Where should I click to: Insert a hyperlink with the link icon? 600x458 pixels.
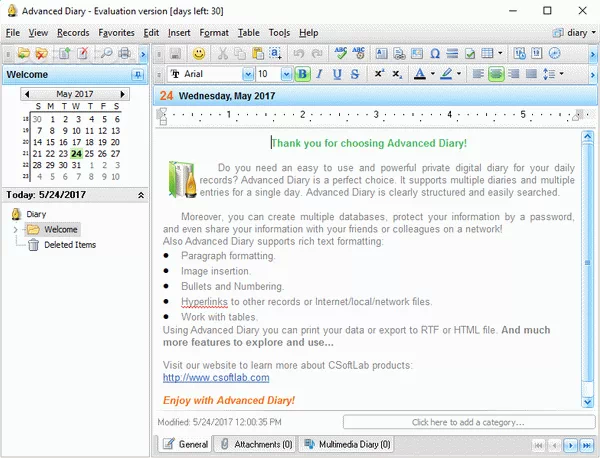[399, 54]
